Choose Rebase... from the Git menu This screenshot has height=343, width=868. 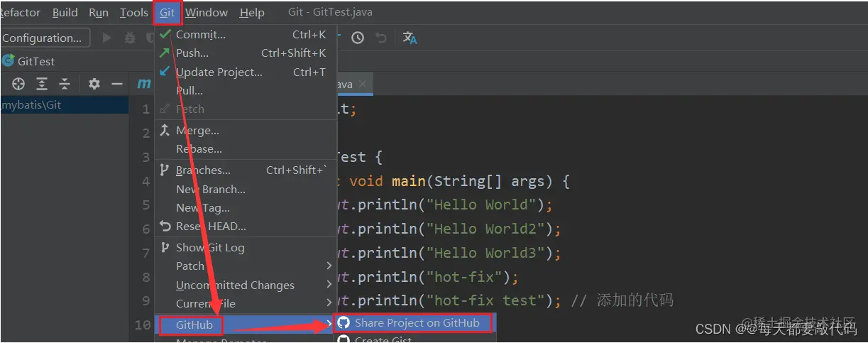[245, 149]
